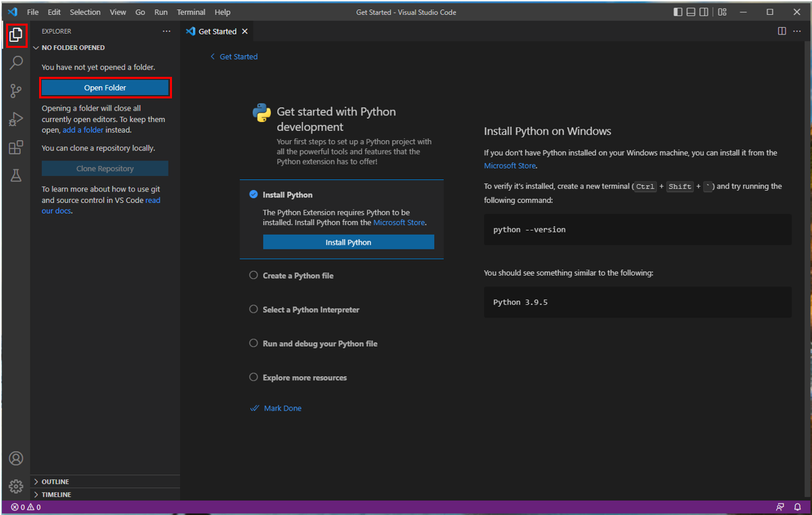Open the Run and Debug view
The width and height of the screenshot is (812, 515).
coord(16,119)
